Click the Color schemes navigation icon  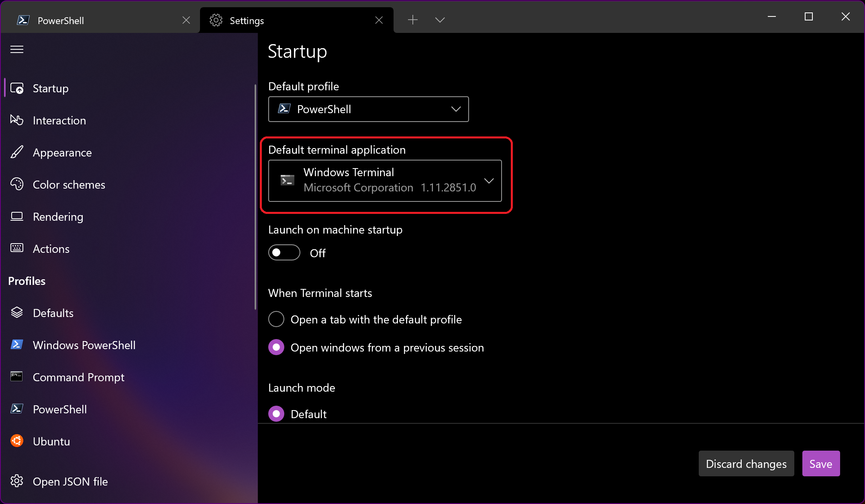[x=18, y=184]
